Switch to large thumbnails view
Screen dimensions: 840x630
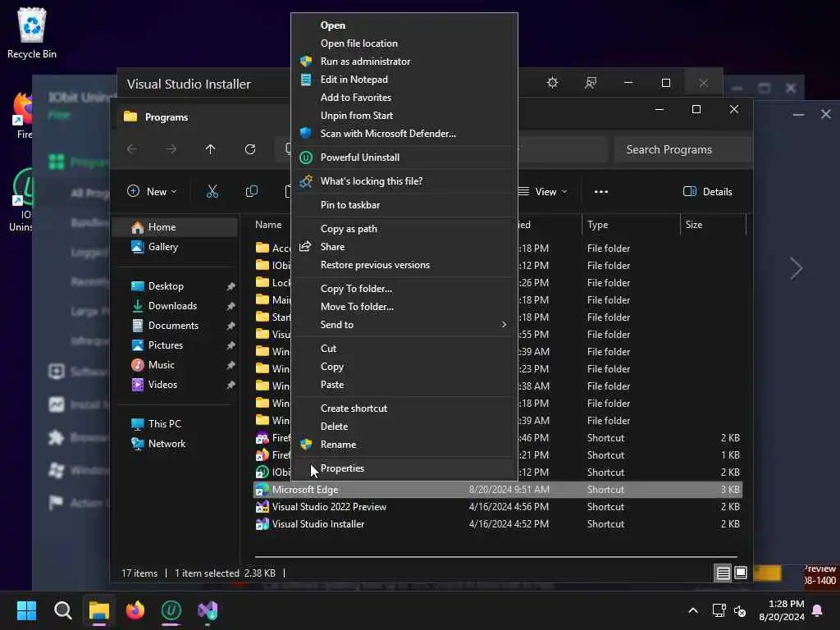pos(741,573)
